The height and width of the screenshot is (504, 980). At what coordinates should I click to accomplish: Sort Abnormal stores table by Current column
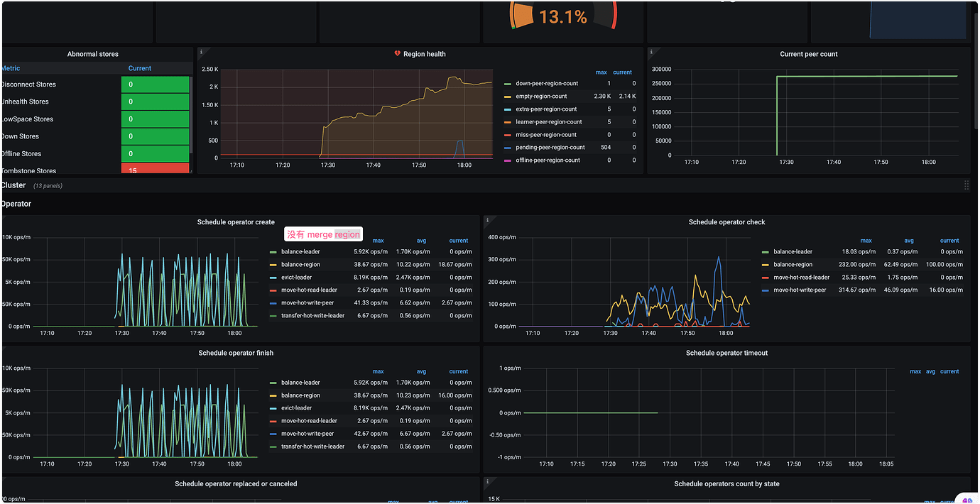point(140,68)
